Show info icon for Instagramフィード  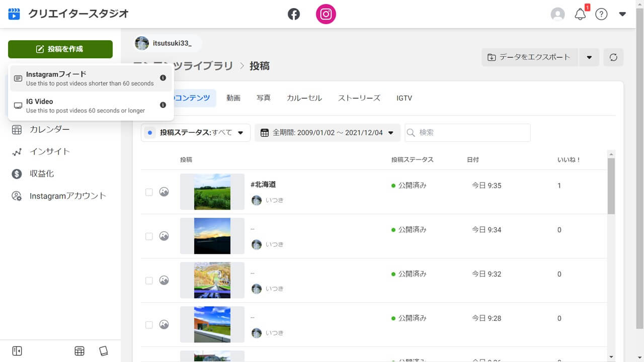click(163, 78)
